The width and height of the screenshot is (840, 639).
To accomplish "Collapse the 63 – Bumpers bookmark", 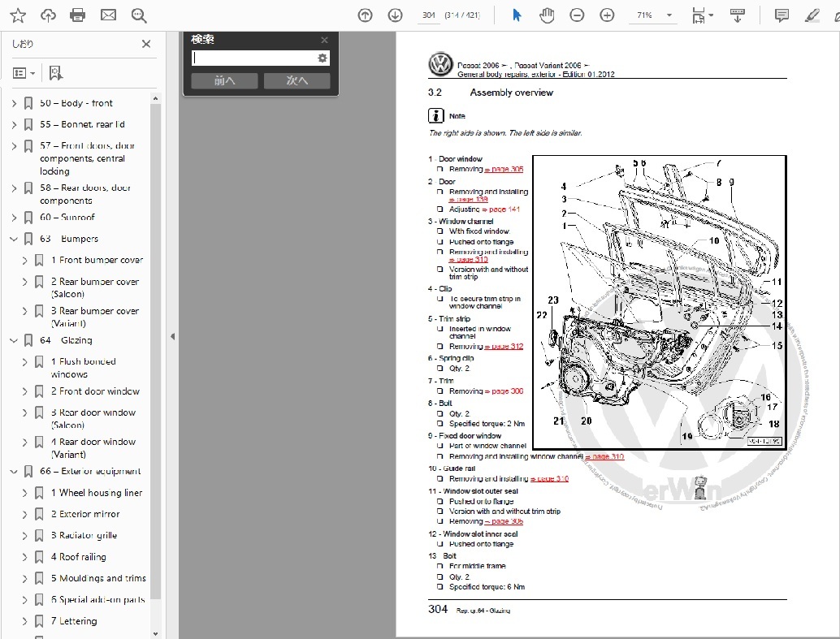I will (x=15, y=239).
